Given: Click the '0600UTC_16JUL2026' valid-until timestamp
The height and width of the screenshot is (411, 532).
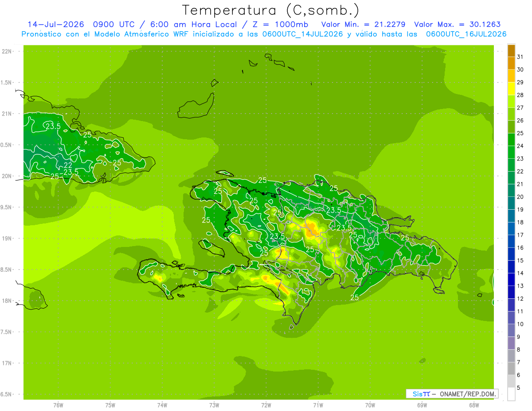Looking at the screenshot, I should pos(466,34).
